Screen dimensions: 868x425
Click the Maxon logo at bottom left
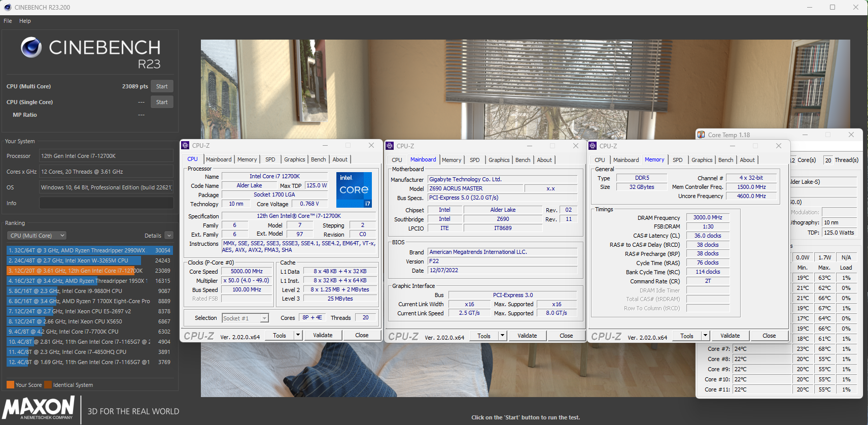pos(40,408)
